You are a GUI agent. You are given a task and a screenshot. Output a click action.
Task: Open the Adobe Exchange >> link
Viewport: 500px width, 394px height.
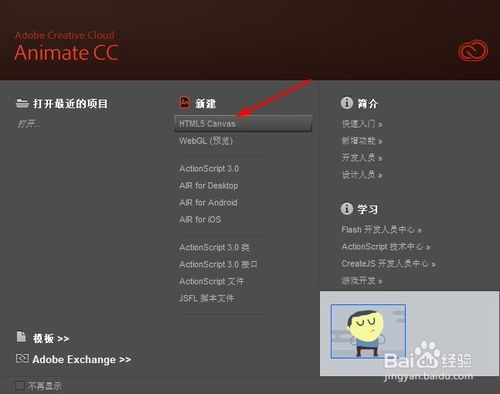coord(82,360)
